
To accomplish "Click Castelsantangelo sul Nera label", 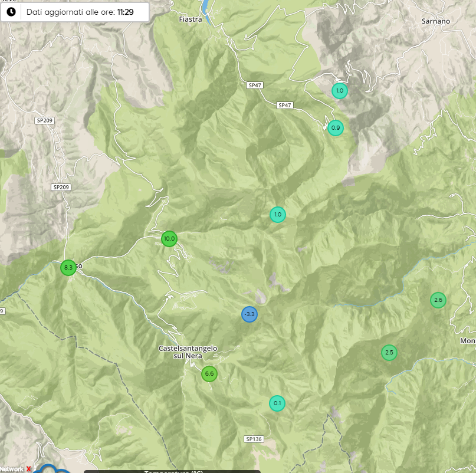I will click(x=188, y=352).
